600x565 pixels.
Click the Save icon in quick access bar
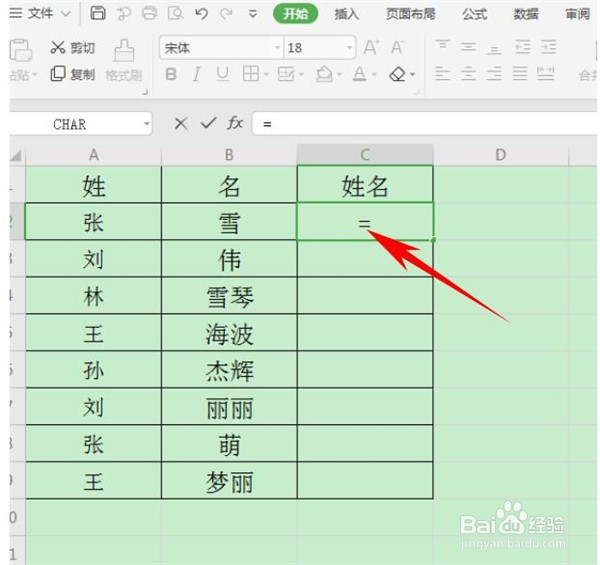point(98,13)
